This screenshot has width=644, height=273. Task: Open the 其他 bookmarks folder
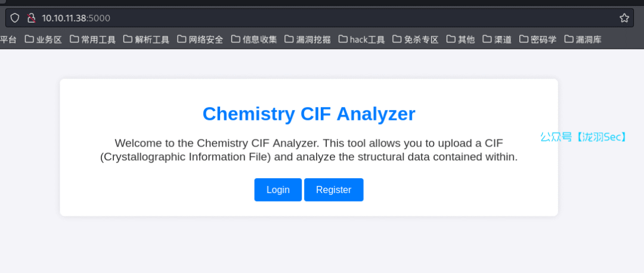click(x=460, y=39)
